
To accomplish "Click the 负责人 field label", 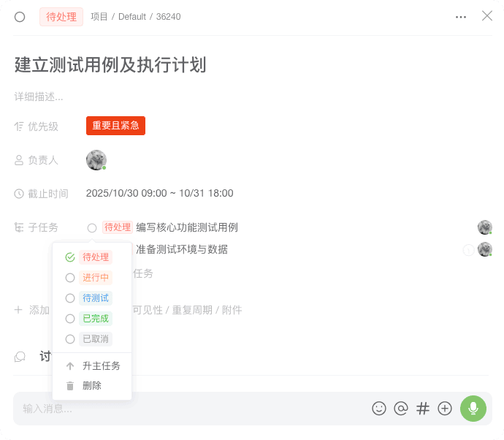I will [43, 160].
